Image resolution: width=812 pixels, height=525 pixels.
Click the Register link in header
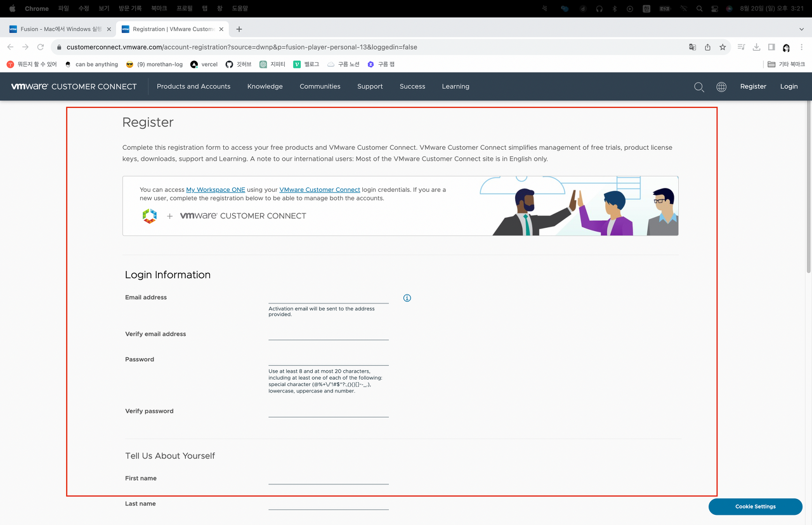coord(753,86)
